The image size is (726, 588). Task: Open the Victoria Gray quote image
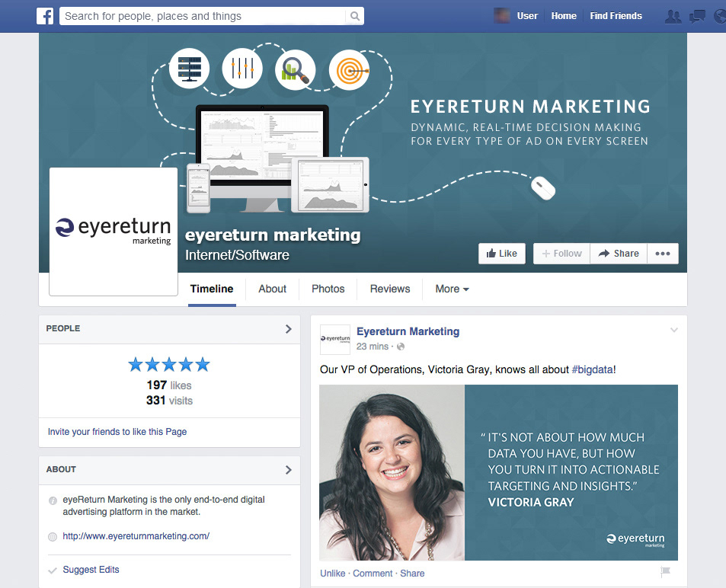click(x=499, y=472)
